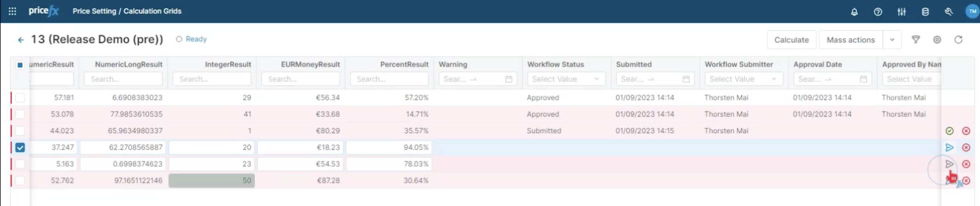Open the help question mark icon
Screen dimensions: 980x206
[878, 12]
